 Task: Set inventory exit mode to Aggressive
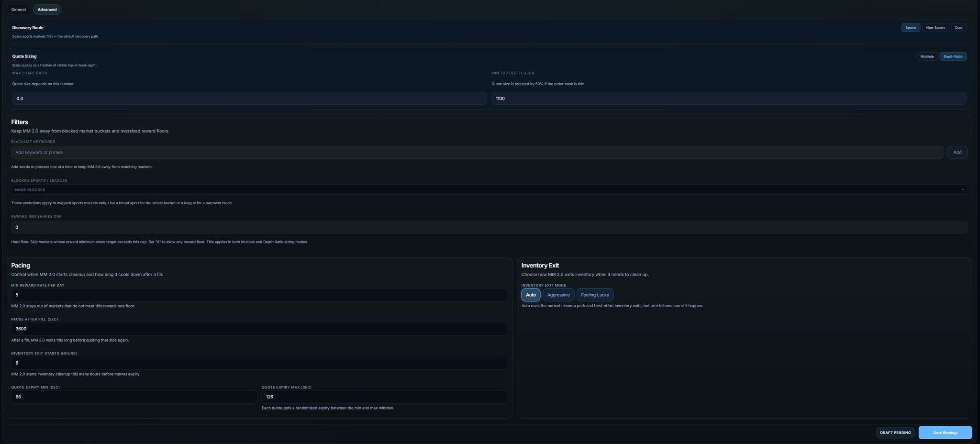(558, 295)
